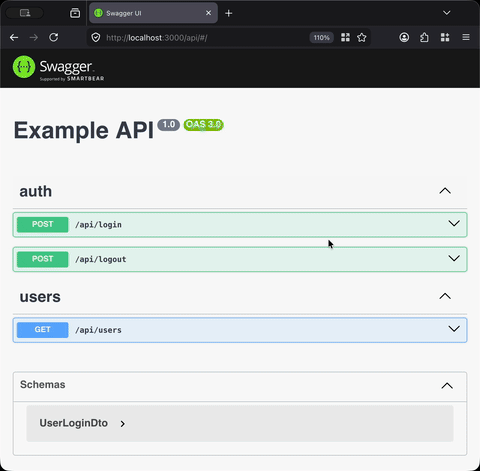Open the QR grid icon beside the star
This screenshot has width=480, height=471.
coord(345,37)
